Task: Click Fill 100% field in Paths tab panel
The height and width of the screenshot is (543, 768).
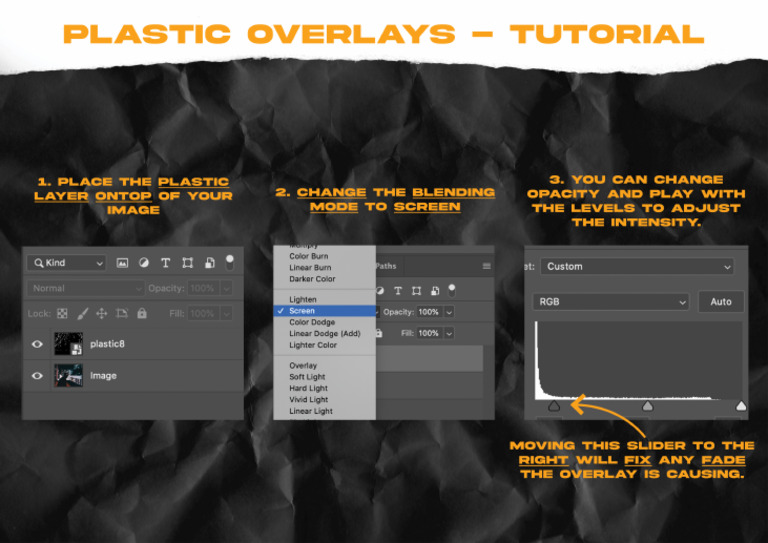Action: [x=430, y=333]
